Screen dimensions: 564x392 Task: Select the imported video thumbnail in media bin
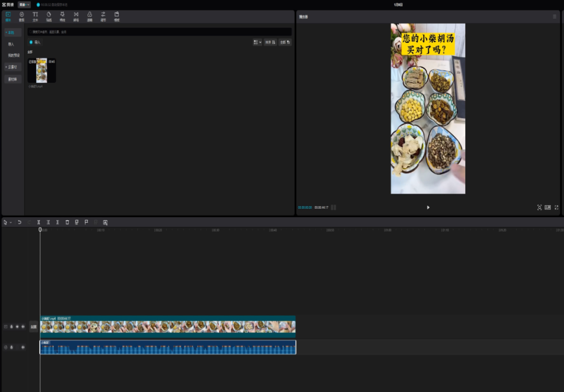(41, 70)
